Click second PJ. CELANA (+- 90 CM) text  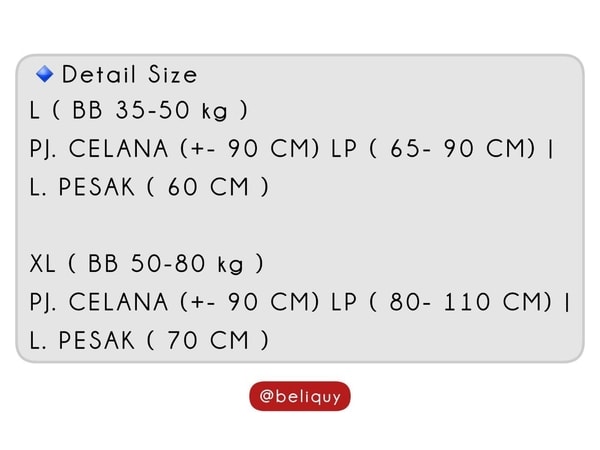[x=174, y=302]
